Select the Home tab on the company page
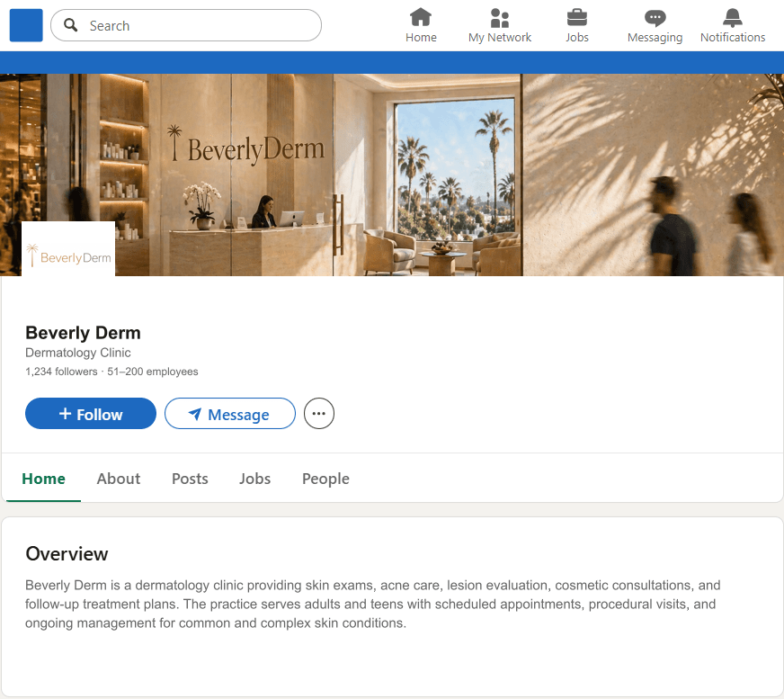The image size is (784, 699). point(42,479)
